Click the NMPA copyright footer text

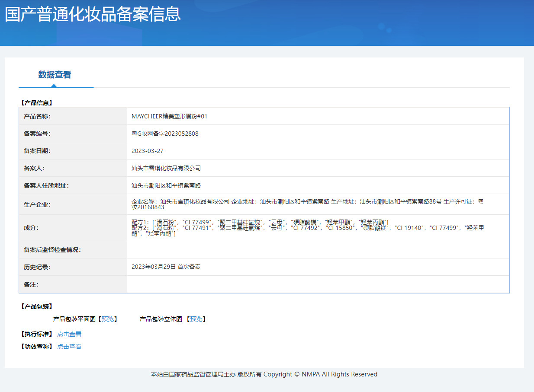[x=264, y=374]
